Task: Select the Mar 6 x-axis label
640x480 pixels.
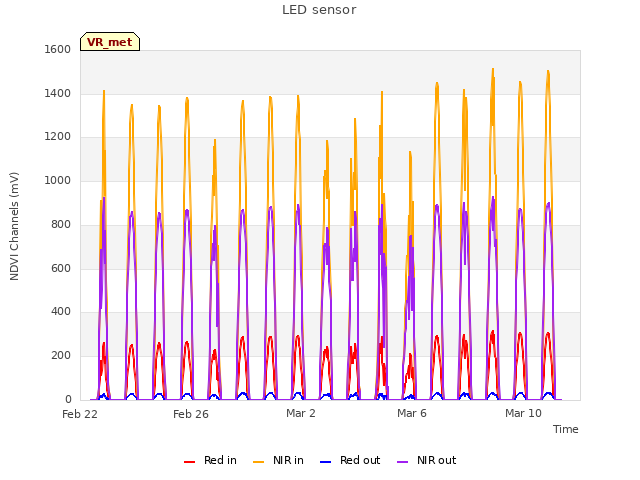Action: tap(412, 413)
